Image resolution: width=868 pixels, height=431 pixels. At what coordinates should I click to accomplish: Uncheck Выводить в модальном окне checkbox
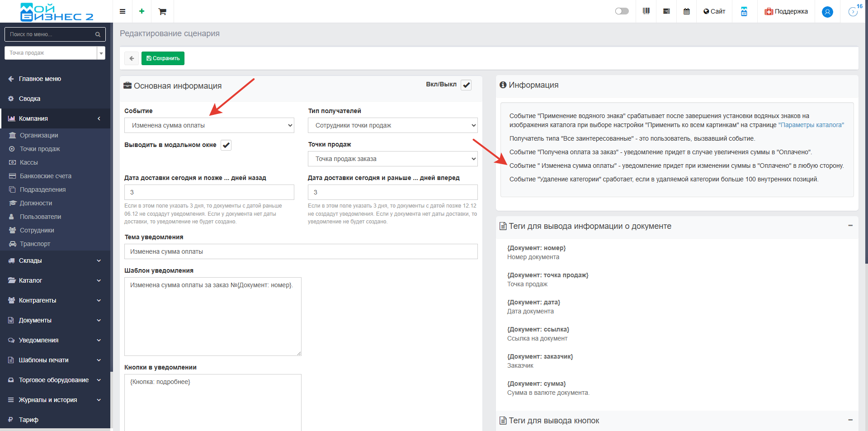coord(226,145)
